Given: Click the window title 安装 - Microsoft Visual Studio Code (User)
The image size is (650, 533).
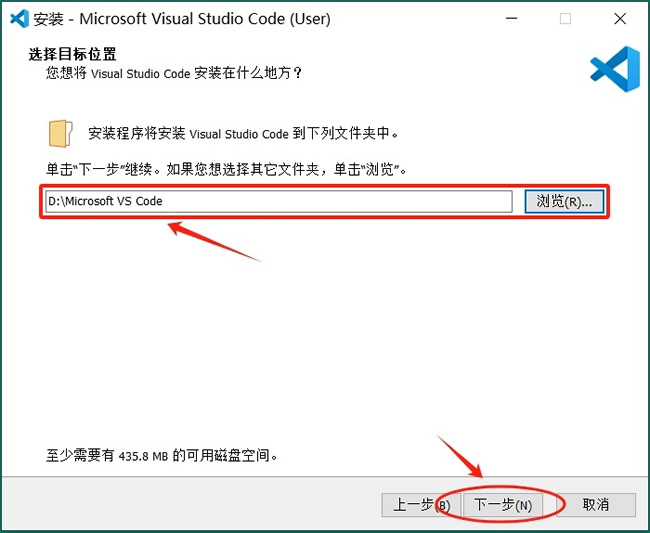Looking at the screenshot, I should [182, 19].
